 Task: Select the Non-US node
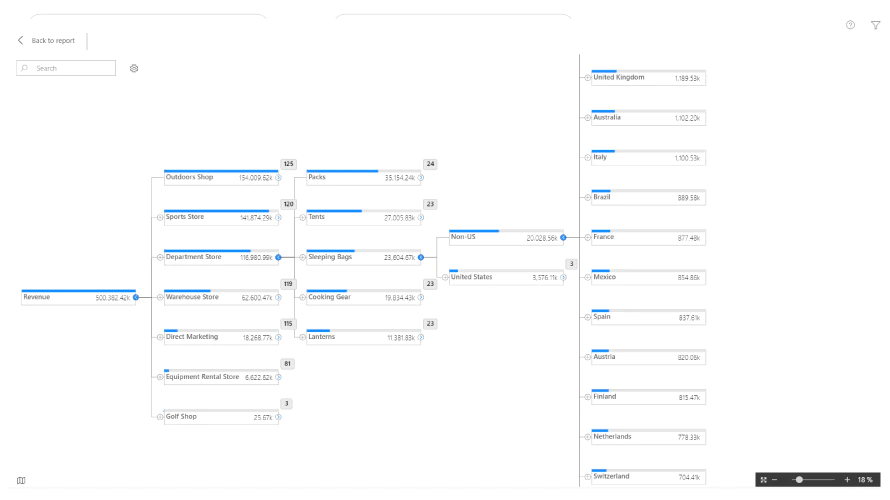click(x=506, y=237)
